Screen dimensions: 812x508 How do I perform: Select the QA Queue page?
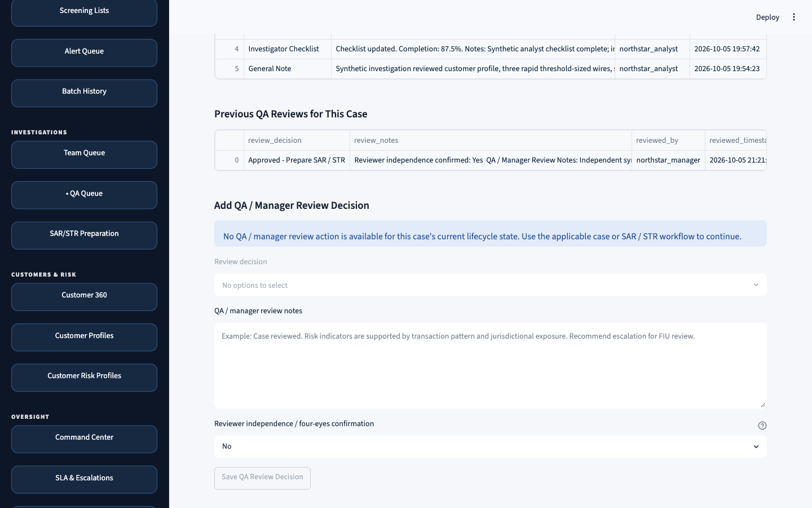pos(84,195)
